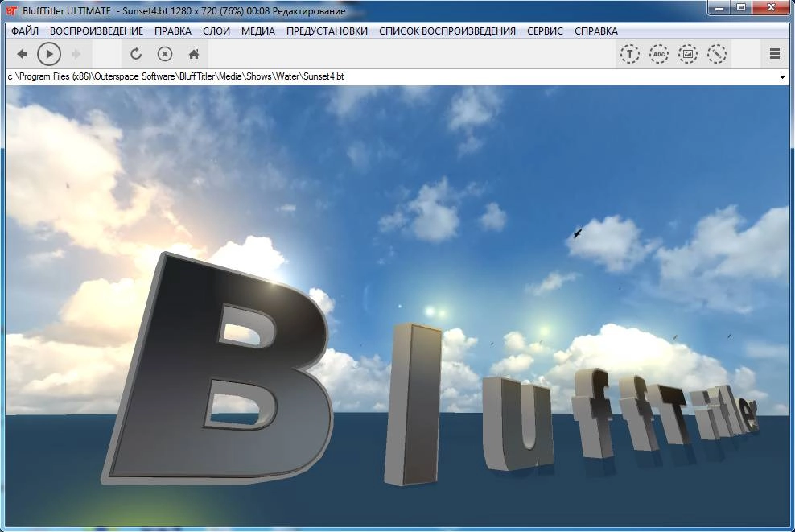
Task: Maximize the BluffTitler window
Action: click(741, 7)
